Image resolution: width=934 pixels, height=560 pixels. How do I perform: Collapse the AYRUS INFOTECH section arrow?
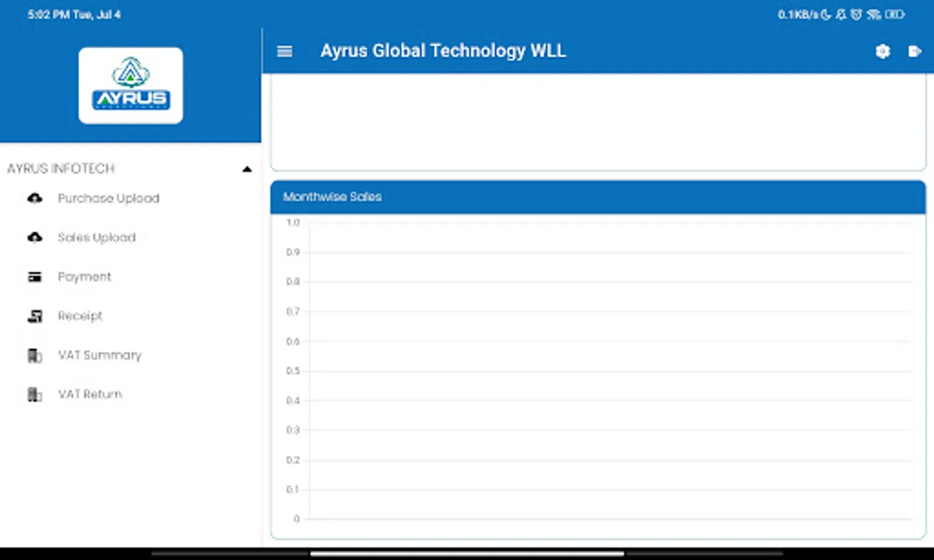pyautogui.click(x=247, y=169)
